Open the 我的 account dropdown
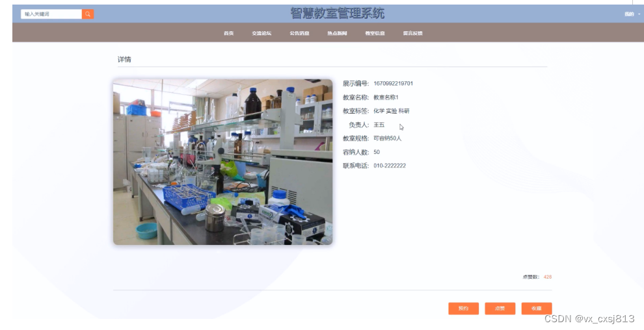The width and height of the screenshot is (644, 330). point(632,14)
